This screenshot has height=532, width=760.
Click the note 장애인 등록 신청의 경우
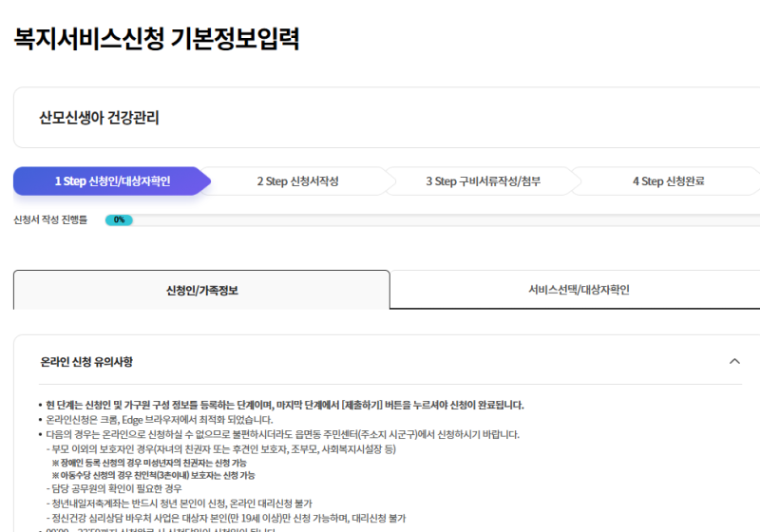pyautogui.click(x=149, y=464)
